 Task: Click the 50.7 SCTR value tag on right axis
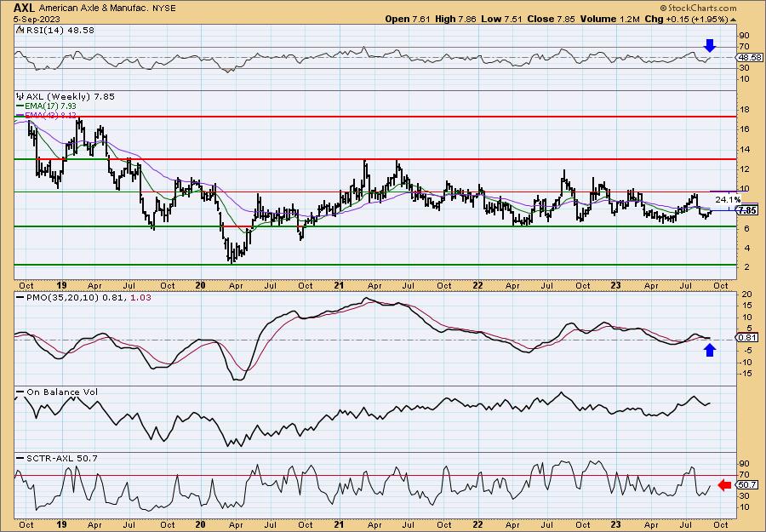[748, 484]
